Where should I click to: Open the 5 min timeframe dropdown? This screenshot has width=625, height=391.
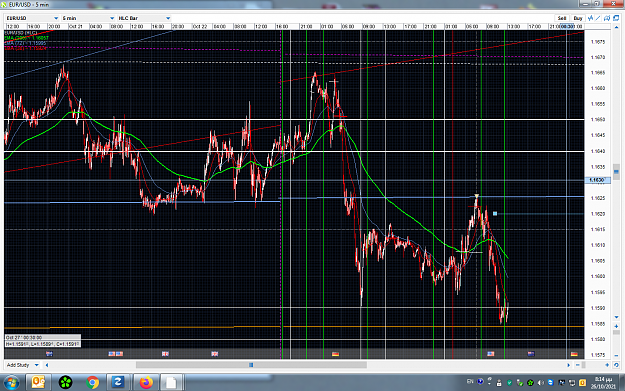88,18
